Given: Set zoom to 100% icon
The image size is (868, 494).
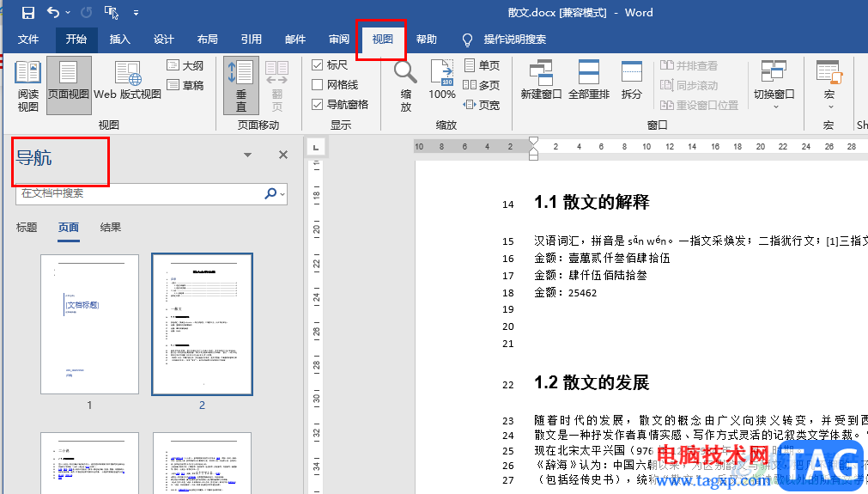Looking at the screenshot, I should [x=442, y=81].
